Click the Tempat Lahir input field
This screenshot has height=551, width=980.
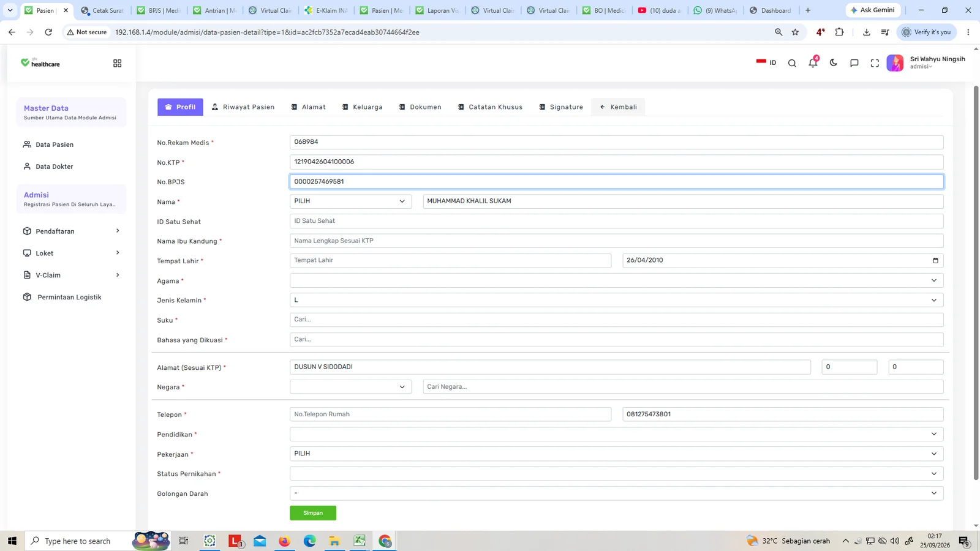(x=450, y=260)
